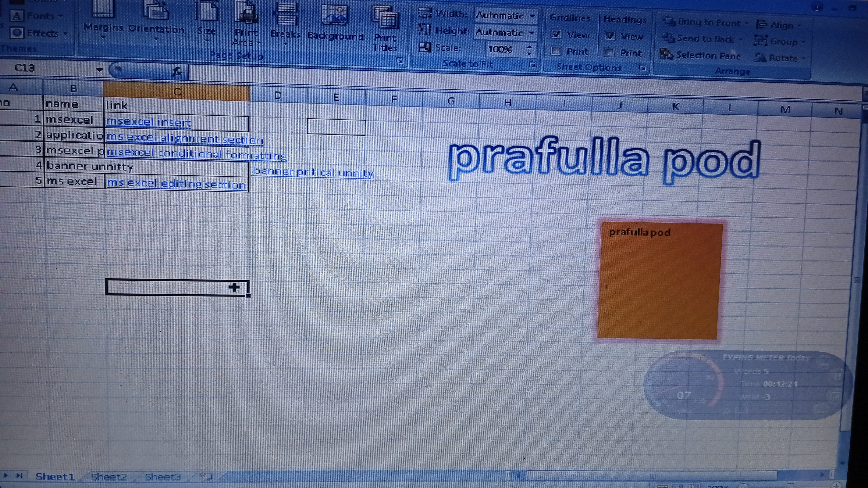Click the insert function fx icon
Screen dimensions: 868x488
[177, 71]
